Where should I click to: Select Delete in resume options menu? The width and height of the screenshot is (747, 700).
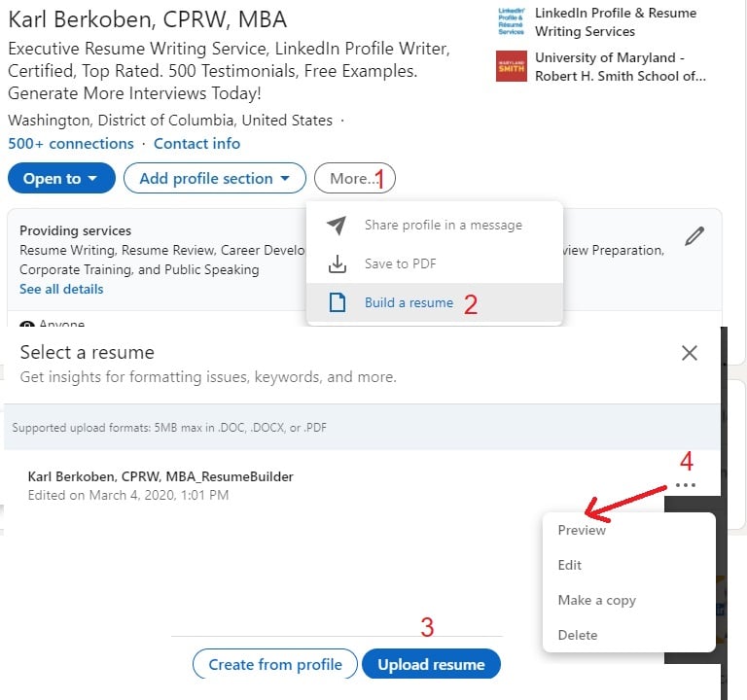(x=578, y=635)
